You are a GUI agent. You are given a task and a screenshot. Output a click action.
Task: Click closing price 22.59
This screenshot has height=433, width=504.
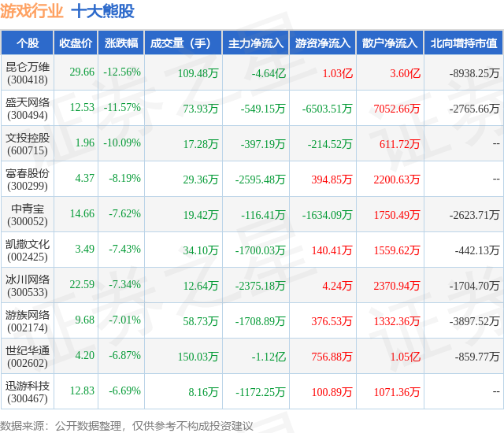82,284
